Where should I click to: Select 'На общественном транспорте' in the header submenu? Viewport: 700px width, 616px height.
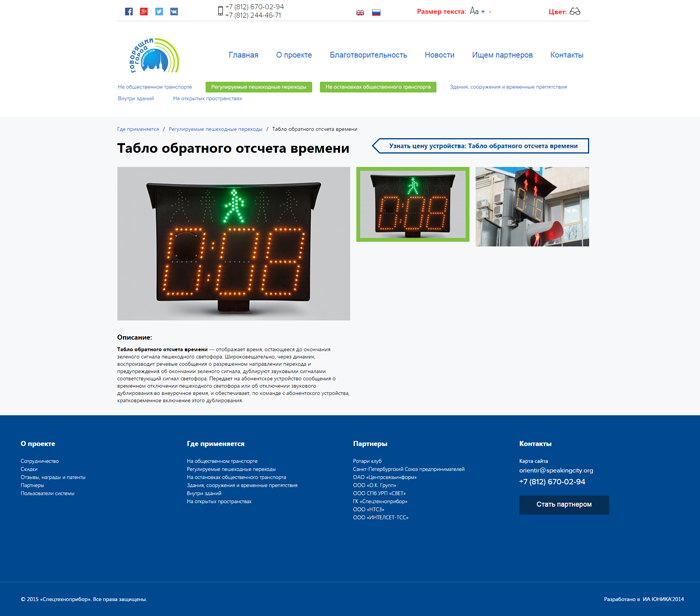[x=155, y=87]
